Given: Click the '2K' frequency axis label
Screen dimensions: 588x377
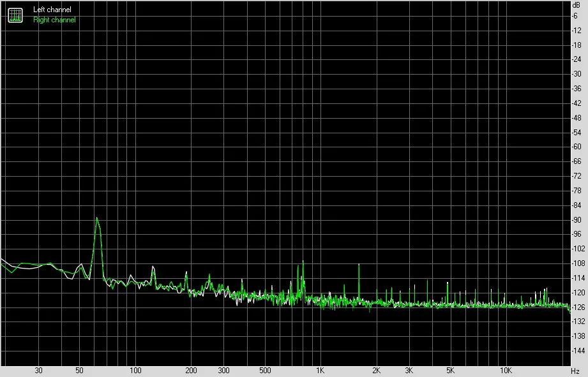Looking at the screenshot, I should [376, 371].
